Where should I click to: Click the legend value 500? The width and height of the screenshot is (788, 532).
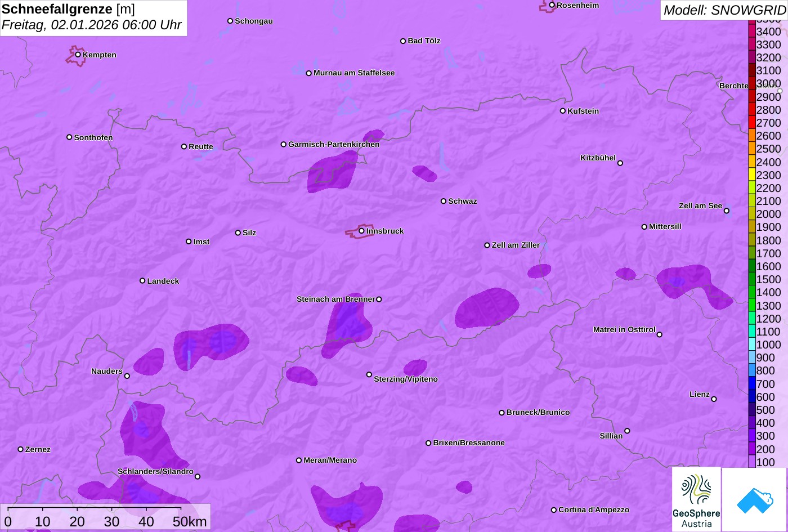click(x=765, y=410)
